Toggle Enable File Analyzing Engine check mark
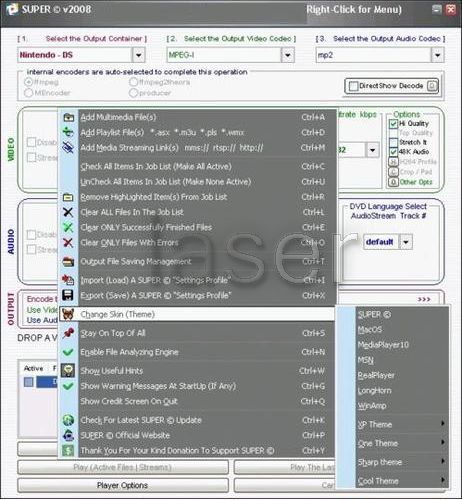462x500 pixels. click(x=68, y=352)
